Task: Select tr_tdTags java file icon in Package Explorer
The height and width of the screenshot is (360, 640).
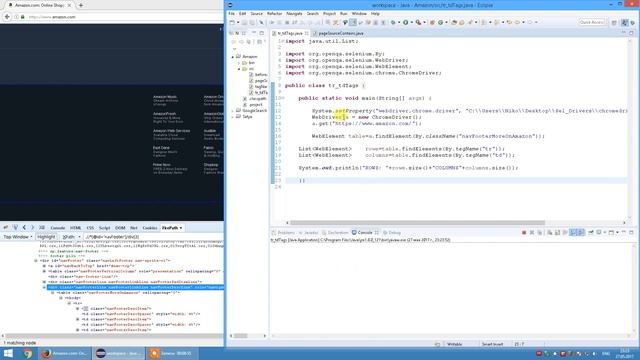Action: pyautogui.click(x=251, y=93)
